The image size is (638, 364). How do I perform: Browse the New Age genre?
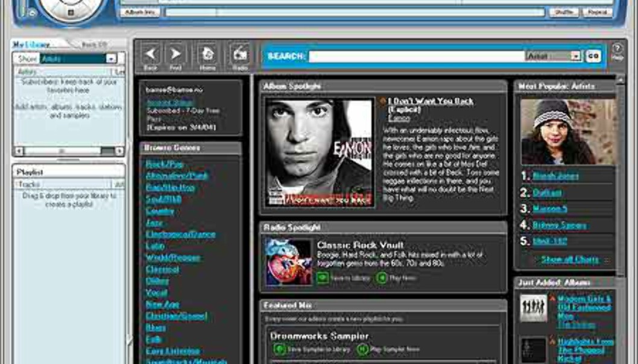[x=162, y=304]
